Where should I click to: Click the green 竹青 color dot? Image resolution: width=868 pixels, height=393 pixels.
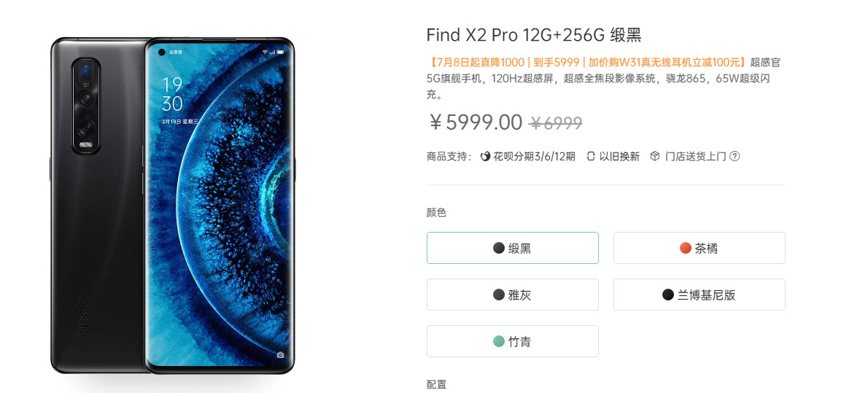coord(499,341)
